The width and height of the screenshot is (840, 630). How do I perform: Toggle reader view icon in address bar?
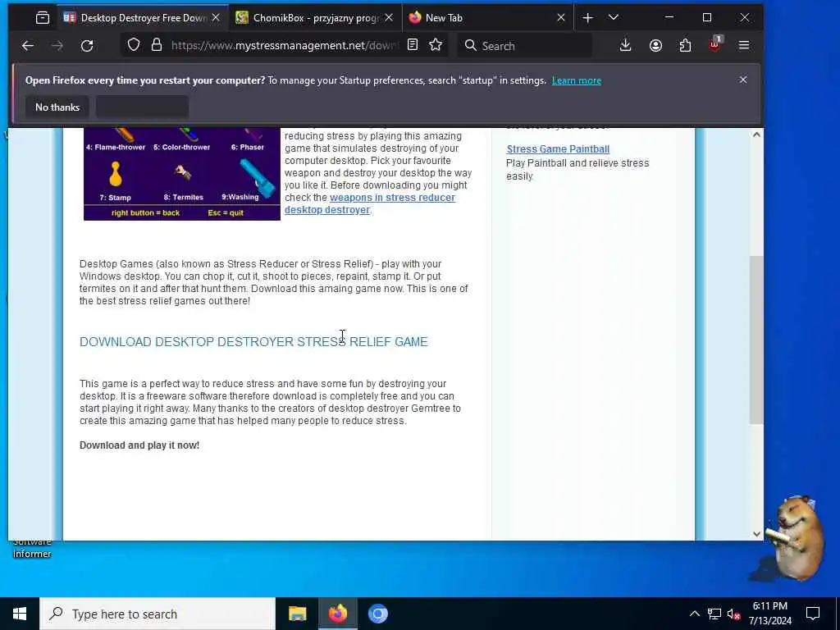(x=412, y=45)
